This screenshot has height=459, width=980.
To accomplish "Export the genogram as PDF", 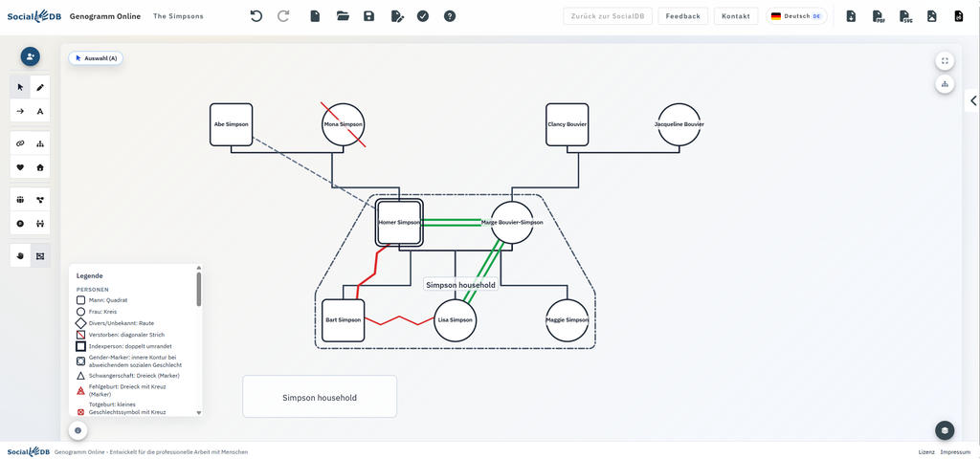I will (x=879, y=16).
